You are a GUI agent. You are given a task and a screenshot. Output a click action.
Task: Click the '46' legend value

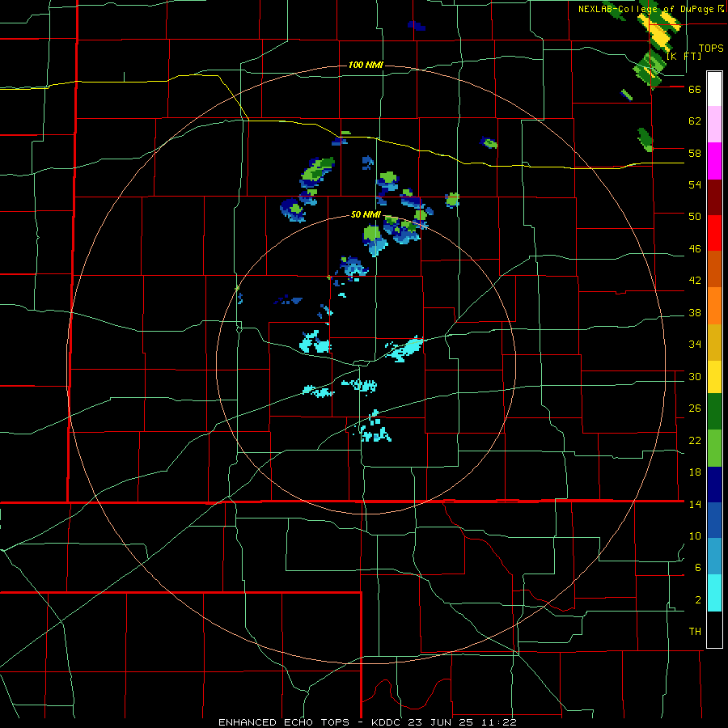[x=695, y=249]
